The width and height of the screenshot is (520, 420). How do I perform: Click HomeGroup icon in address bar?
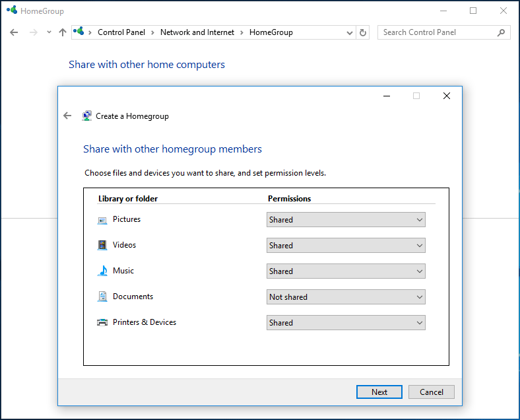tap(79, 32)
